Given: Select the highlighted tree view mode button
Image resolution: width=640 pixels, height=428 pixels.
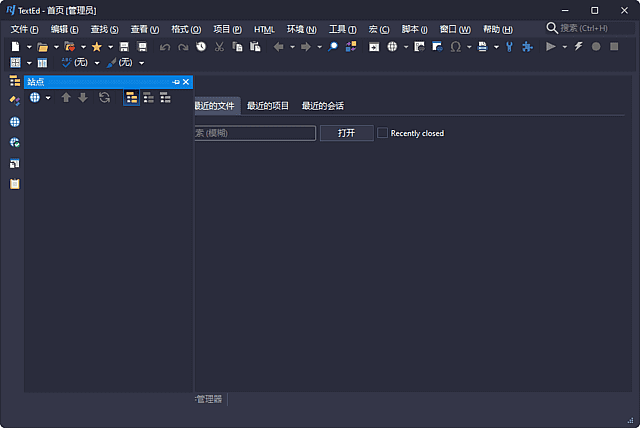Looking at the screenshot, I should click(131, 98).
